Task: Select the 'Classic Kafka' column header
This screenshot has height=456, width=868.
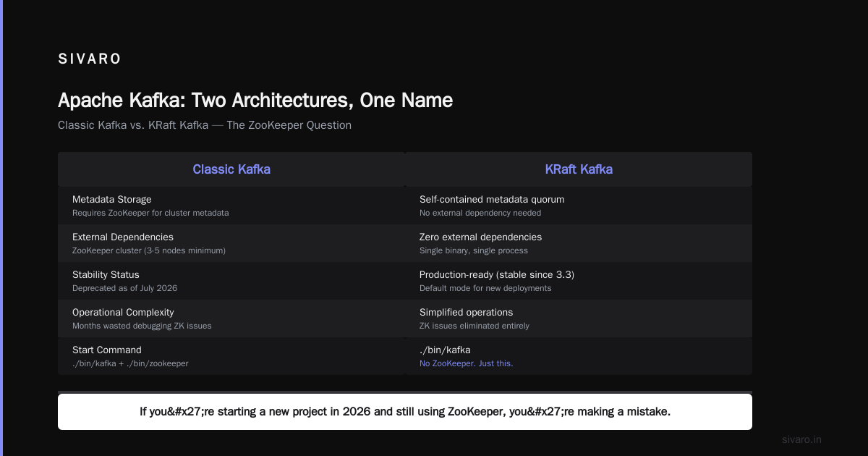Action: pos(231,169)
